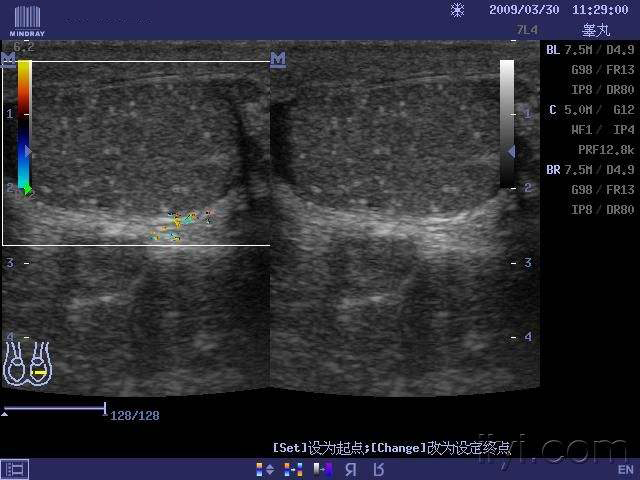Click the rotated R orientation icon

pyautogui.click(x=376, y=468)
